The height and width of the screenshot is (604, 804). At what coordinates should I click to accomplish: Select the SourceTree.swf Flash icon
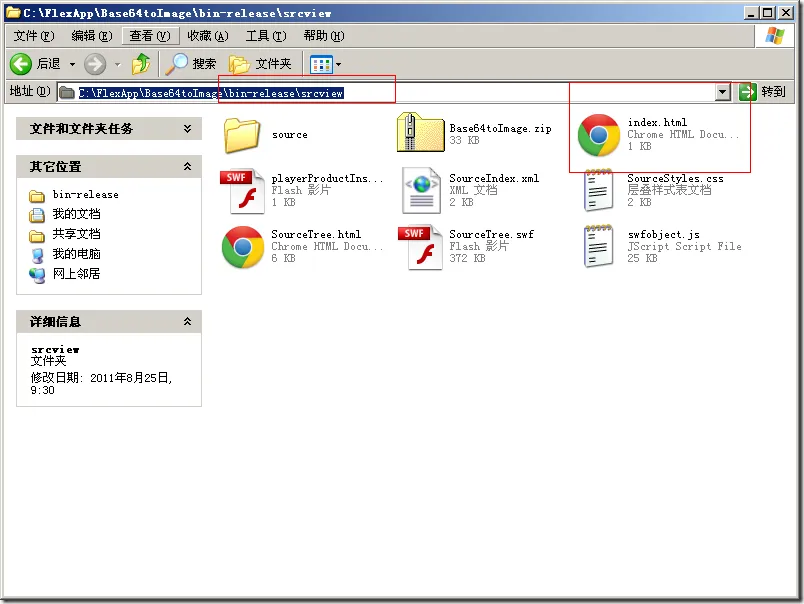[x=420, y=247]
